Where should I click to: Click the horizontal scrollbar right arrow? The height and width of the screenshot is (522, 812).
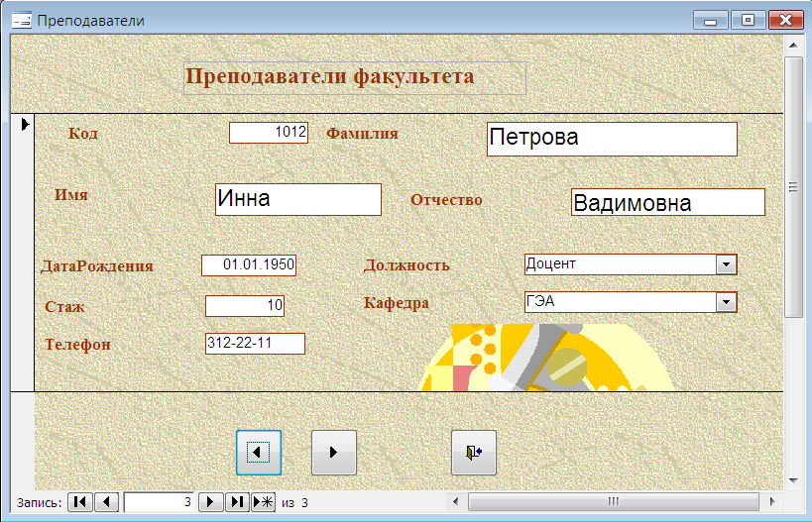[772, 501]
